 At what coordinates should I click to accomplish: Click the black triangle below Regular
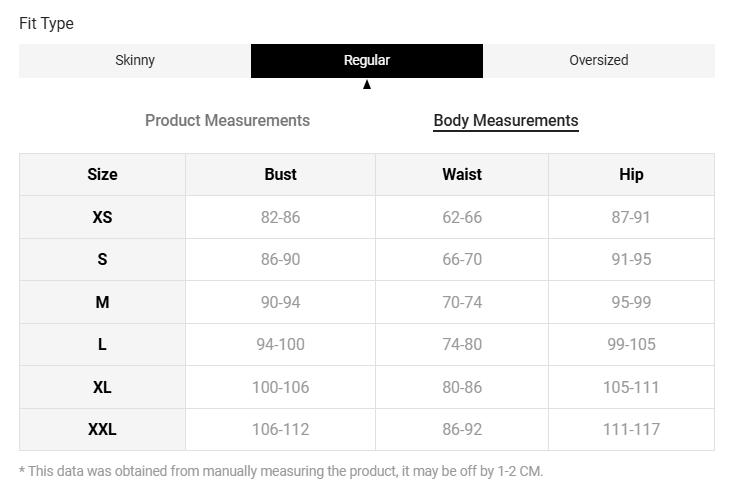point(367,85)
